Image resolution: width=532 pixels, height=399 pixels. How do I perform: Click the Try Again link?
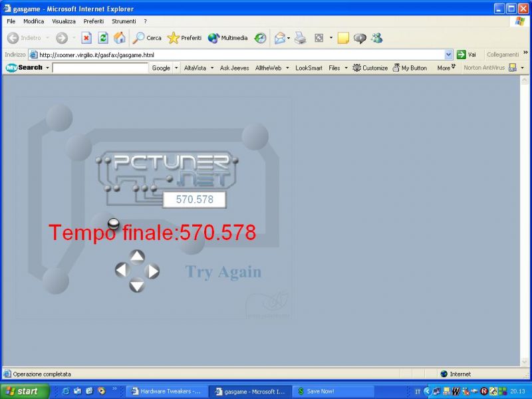tap(223, 272)
